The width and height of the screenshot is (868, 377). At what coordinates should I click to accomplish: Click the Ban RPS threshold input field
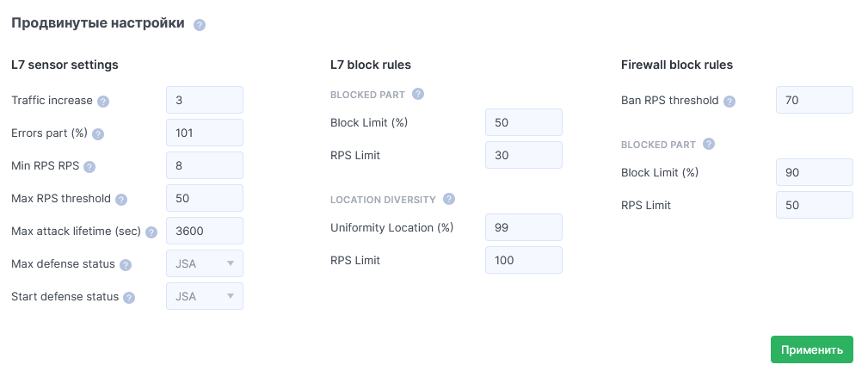(815, 100)
